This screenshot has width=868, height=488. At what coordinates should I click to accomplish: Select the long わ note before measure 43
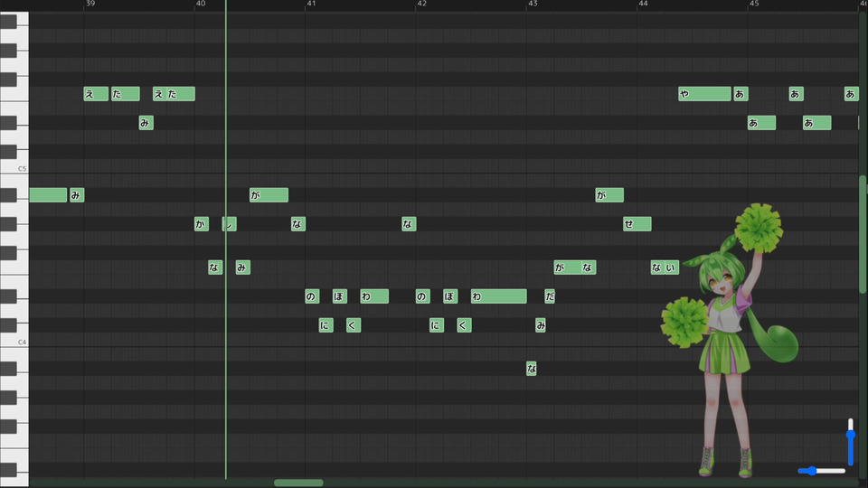point(499,296)
